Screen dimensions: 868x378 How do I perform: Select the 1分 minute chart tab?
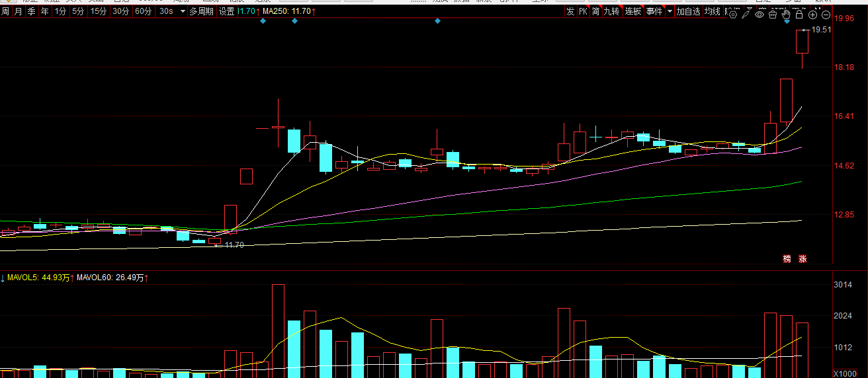click(60, 11)
